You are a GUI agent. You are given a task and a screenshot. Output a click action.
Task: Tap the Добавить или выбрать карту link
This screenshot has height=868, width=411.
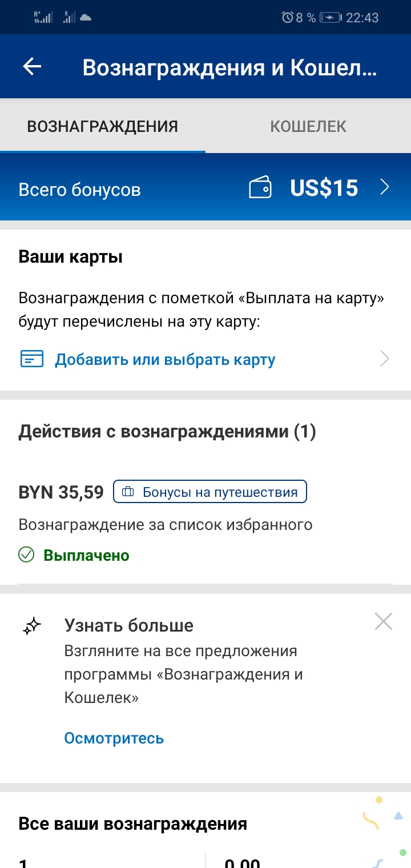point(165,360)
